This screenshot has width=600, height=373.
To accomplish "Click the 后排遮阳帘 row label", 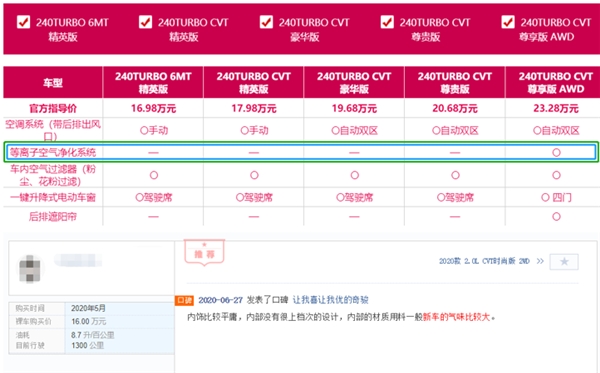I will (53, 217).
